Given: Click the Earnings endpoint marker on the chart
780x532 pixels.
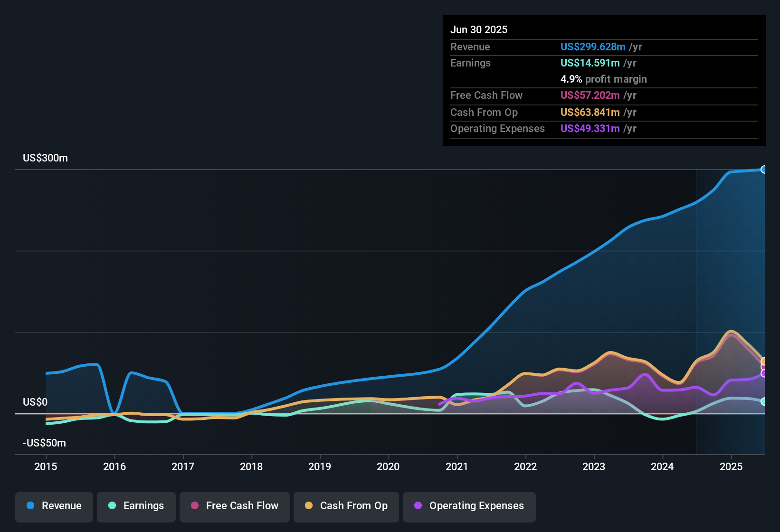Looking at the screenshot, I should 764,401.
